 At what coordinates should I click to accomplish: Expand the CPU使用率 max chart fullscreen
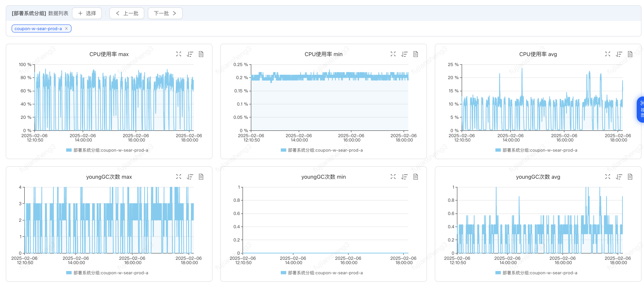[179, 54]
